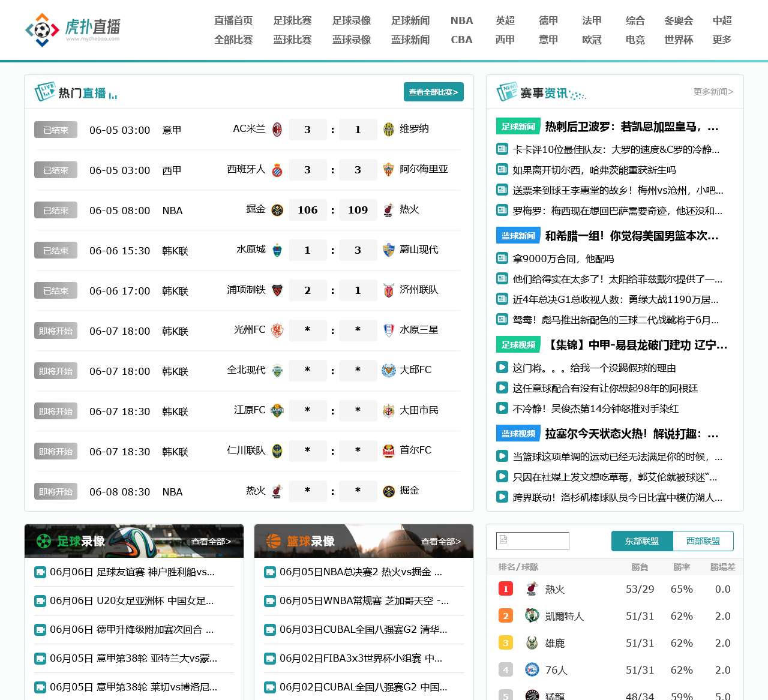Open NBA navigation item
Image resolution: width=768 pixels, height=700 pixels.
pos(462,20)
